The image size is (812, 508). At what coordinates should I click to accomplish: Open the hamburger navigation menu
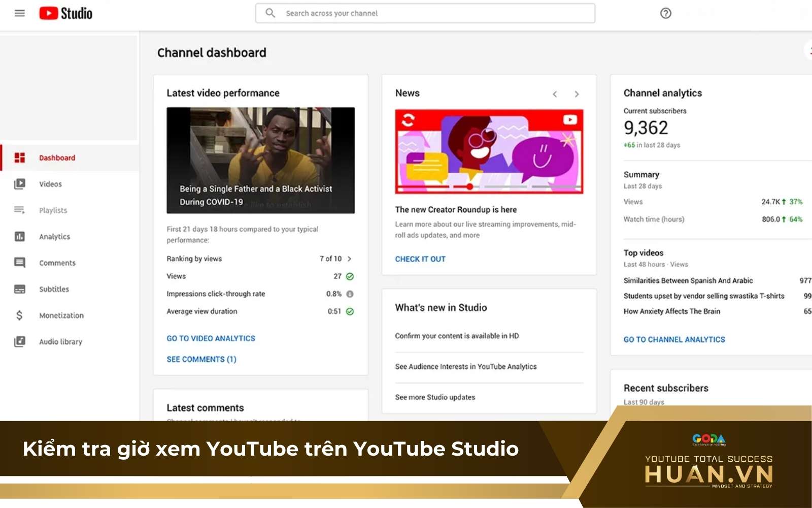click(19, 13)
